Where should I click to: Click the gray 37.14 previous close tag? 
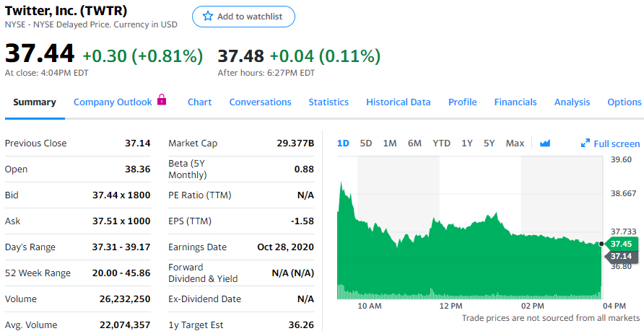click(x=621, y=256)
